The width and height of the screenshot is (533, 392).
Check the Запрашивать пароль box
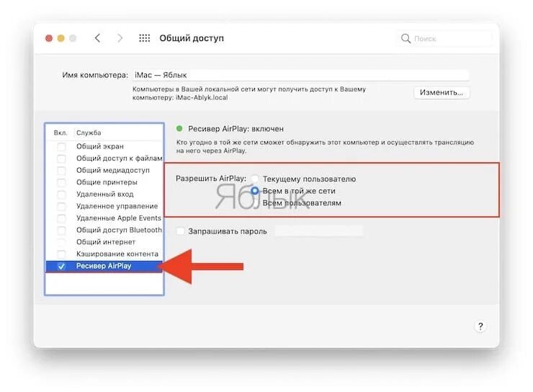click(x=181, y=231)
